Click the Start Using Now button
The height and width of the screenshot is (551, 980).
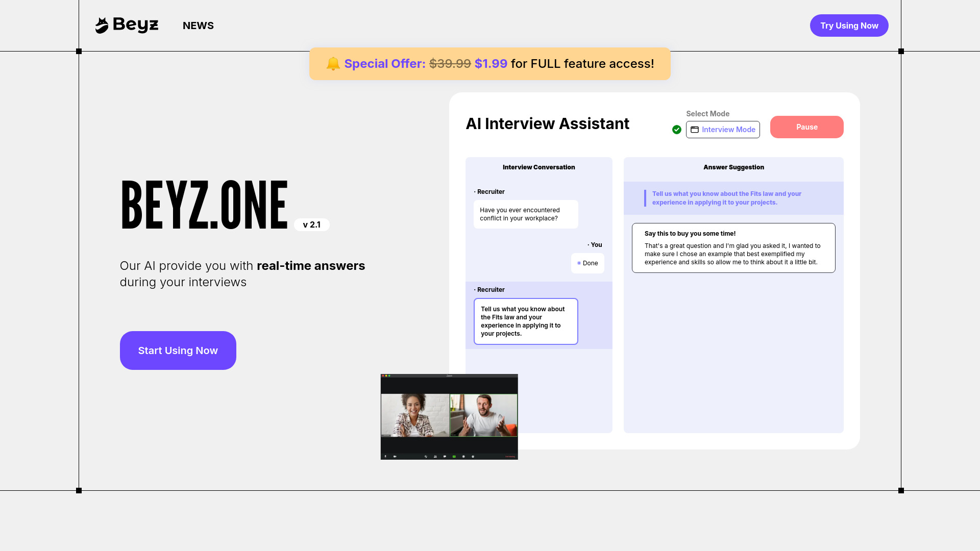[178, 350]
